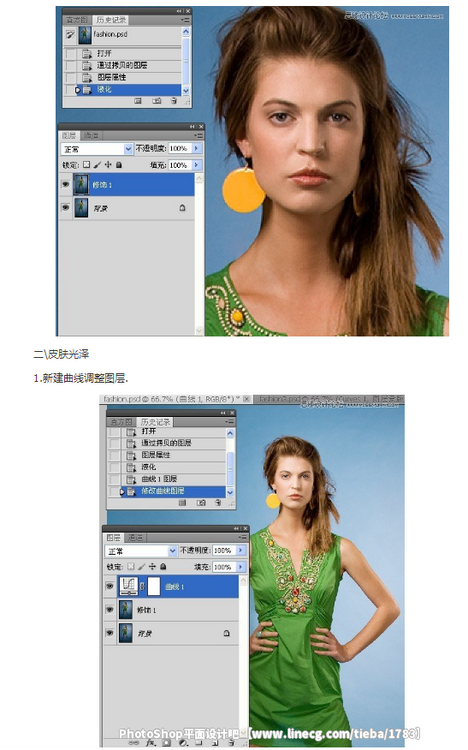468x750 pixels.
Task: Click the link chain icon on the 曲线 1 layer
Action: 142,586
